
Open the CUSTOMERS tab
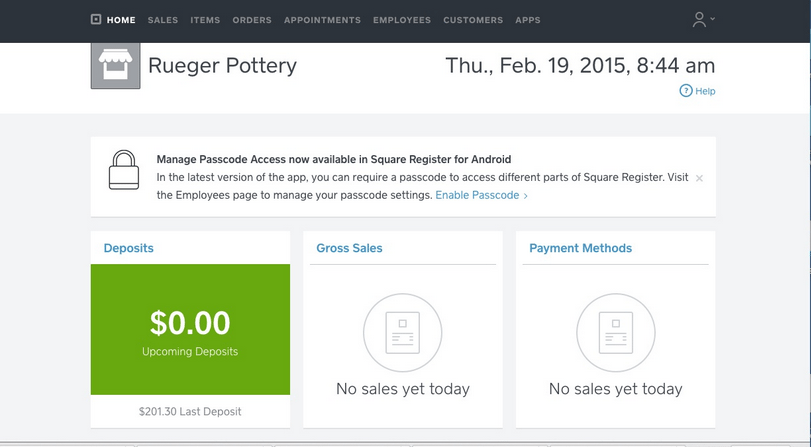click(x=473, y=20)
